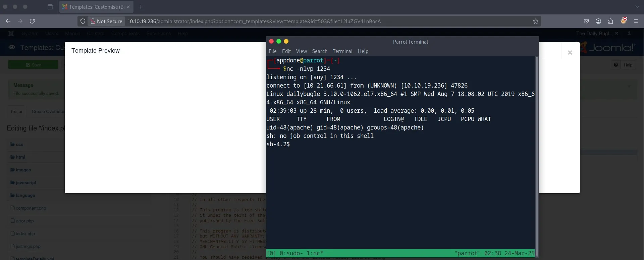Screen dimensions: 644x260
Task: Open the Joomla Extensions menu
Action: pyautogui.click(x=159, y=34)
